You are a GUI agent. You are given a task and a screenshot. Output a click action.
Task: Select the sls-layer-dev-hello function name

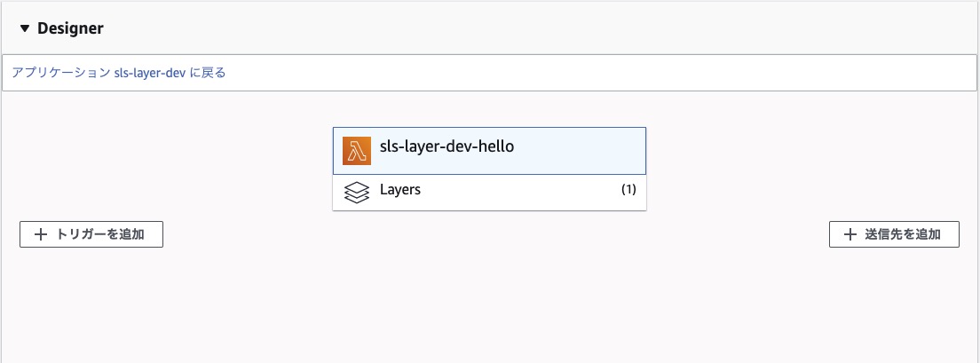pyautogui.click(x=447, y=146)
